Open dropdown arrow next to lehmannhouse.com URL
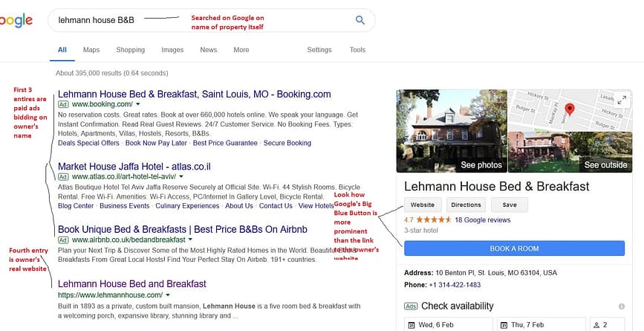644x331 pixels. (168, 295)
